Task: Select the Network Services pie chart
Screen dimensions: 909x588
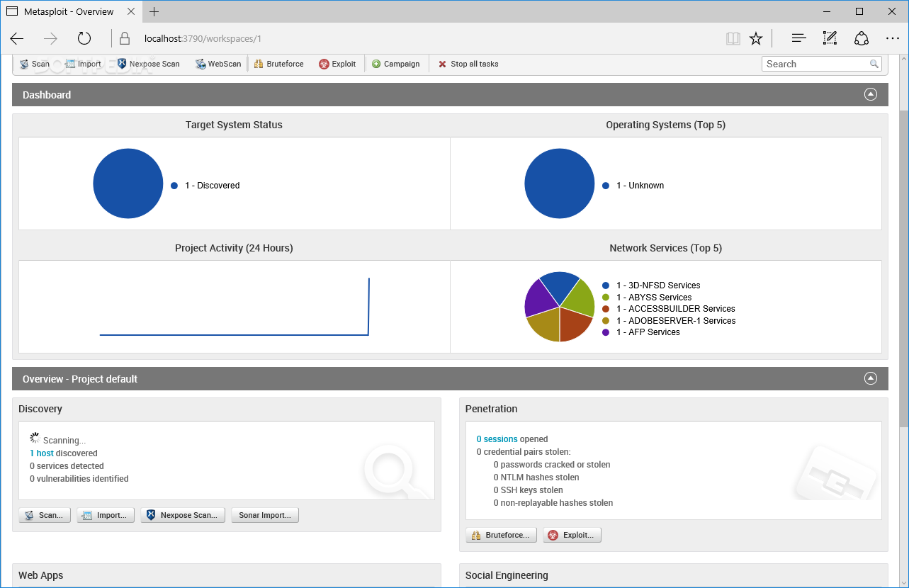Action: click(x=559, y=307)
